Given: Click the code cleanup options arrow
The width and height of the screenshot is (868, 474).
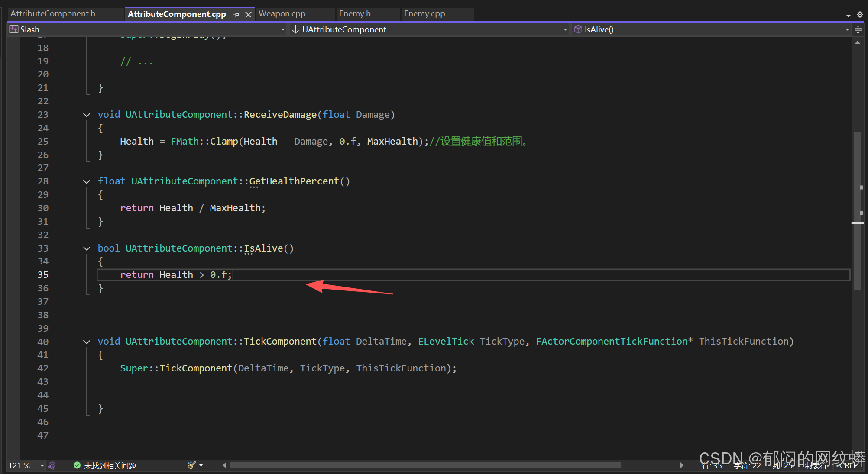Looking at the screenshot, I should [x=201, y=465].
